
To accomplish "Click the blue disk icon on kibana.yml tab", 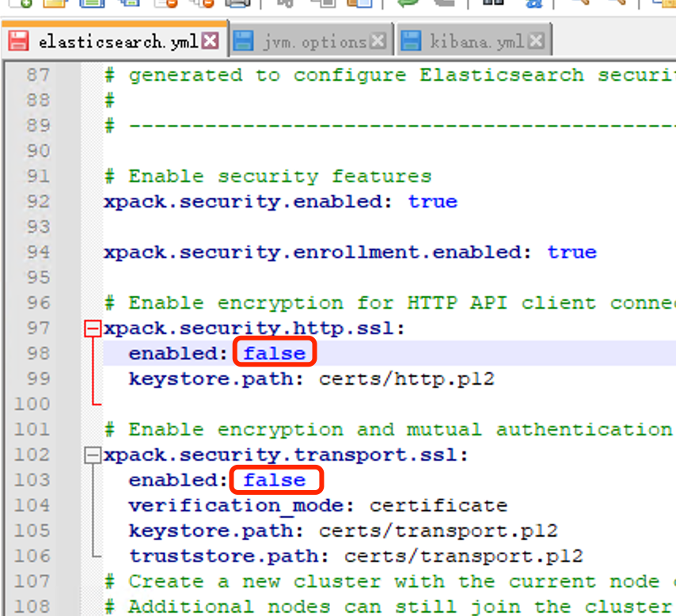I will click(x=411, y=41).
